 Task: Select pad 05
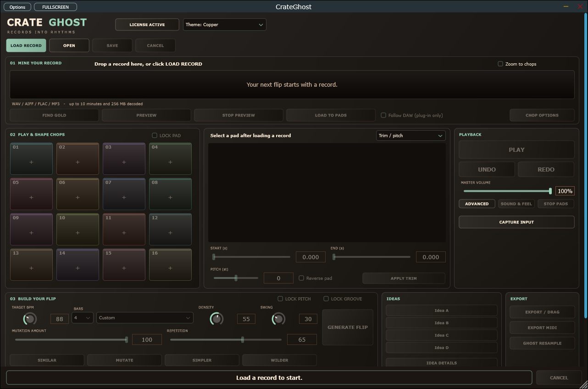pyautogui.click(x=31, y=194)
